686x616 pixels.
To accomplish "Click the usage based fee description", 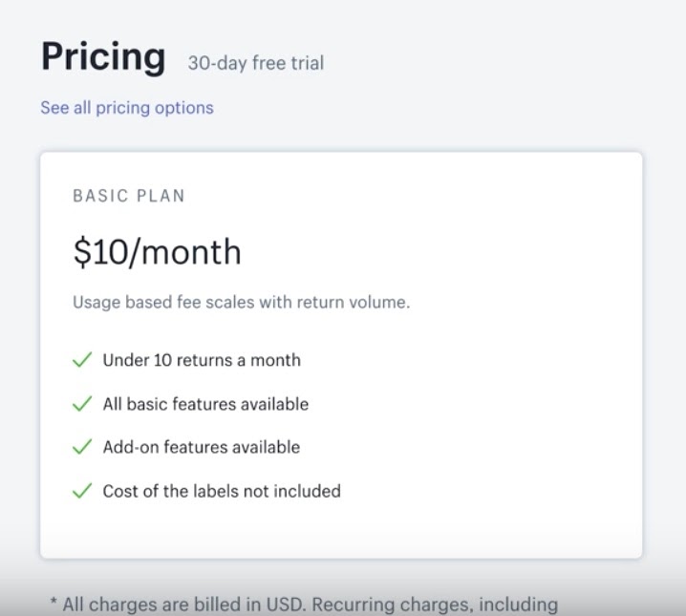I will click(241, 303).
